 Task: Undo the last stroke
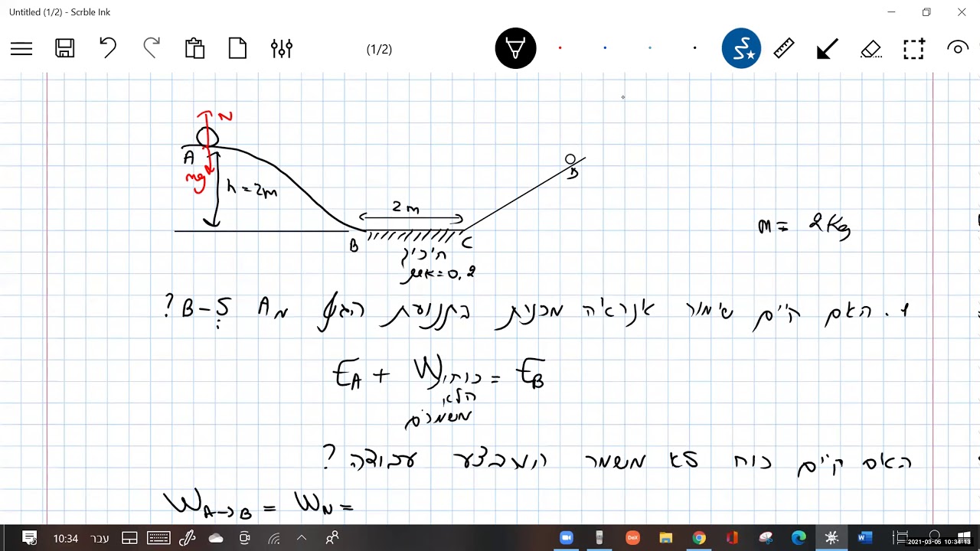108,48
